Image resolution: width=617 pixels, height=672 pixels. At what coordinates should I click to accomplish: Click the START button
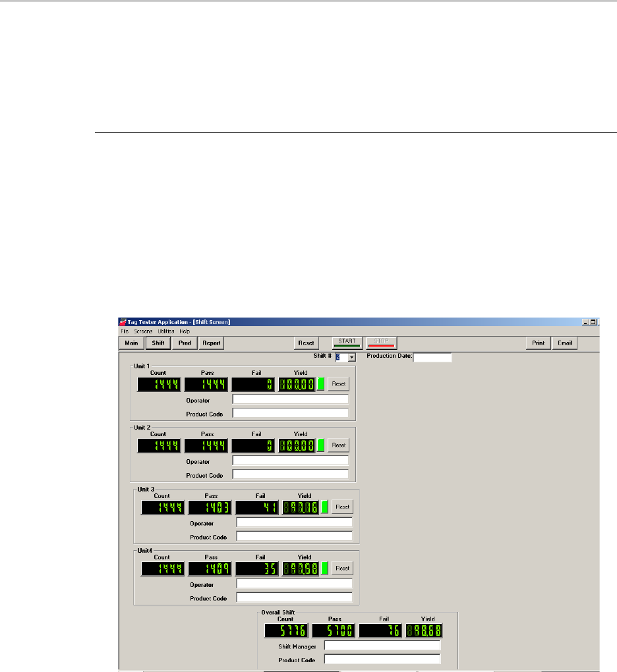(x=347, y=343)
